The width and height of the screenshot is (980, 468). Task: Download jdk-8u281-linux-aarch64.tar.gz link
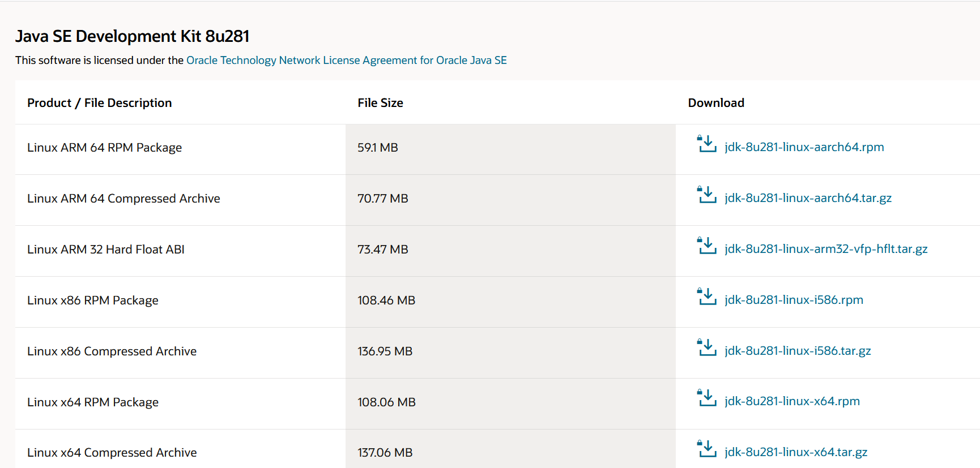pyautogui.click(x=808, y=198)
